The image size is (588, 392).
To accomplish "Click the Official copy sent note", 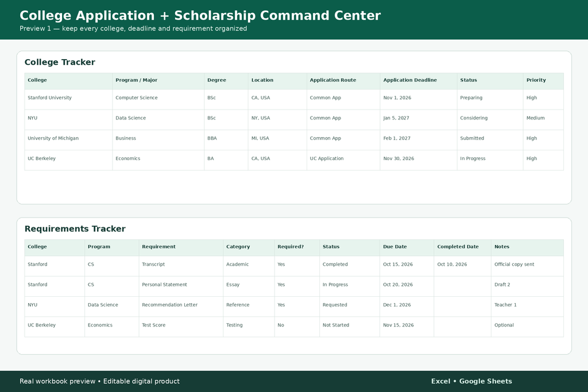I will (x=527, y=266).
